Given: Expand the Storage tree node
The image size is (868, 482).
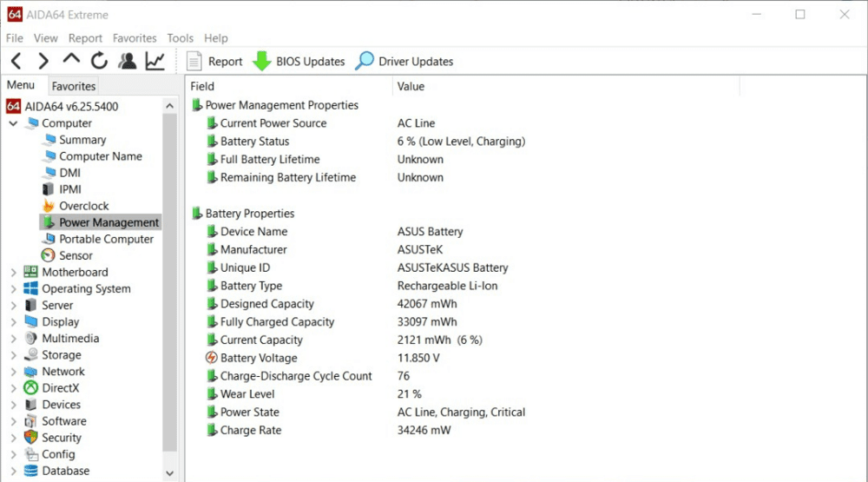Looking at the screenshot, I should [13, 355].
